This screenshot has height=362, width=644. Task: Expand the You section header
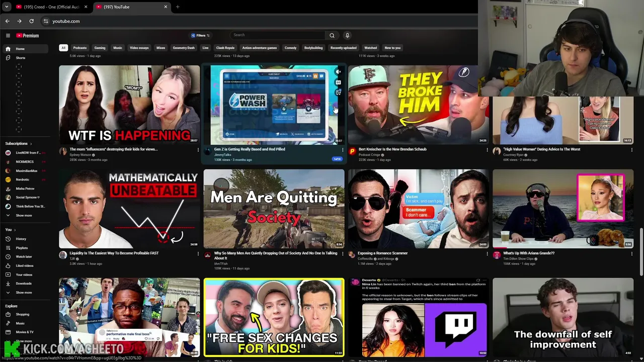(x=10, y=230)
